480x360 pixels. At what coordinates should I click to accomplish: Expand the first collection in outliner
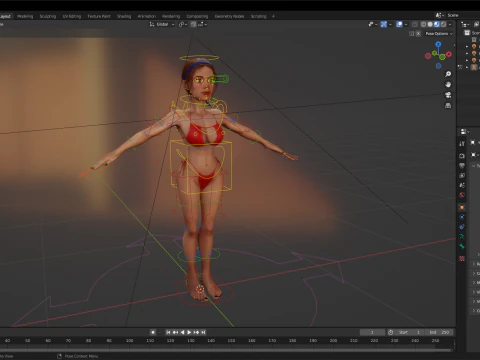467,46
